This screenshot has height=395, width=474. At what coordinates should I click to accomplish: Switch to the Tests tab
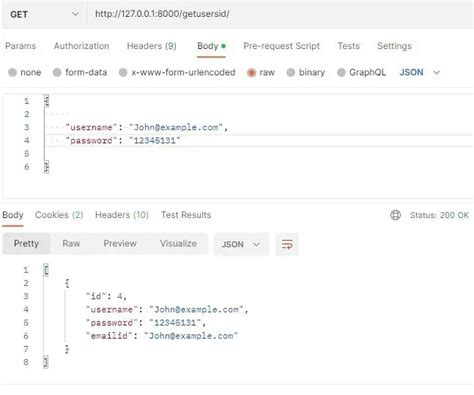point(348,46)
